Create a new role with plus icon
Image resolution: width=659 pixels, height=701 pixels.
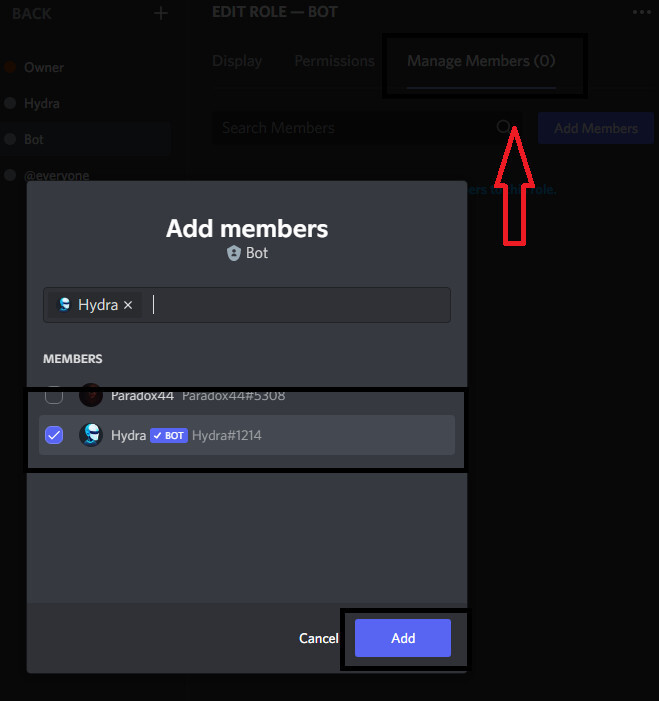[161, 13]
